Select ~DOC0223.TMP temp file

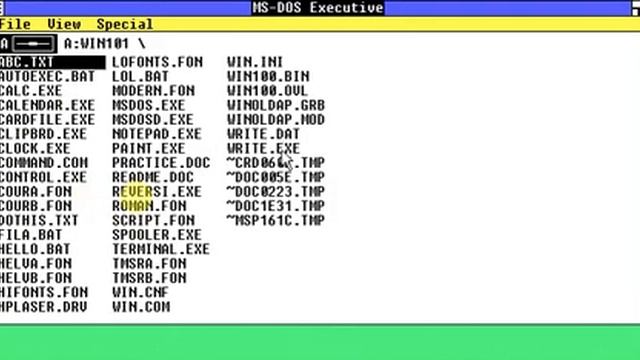point(276,191)
